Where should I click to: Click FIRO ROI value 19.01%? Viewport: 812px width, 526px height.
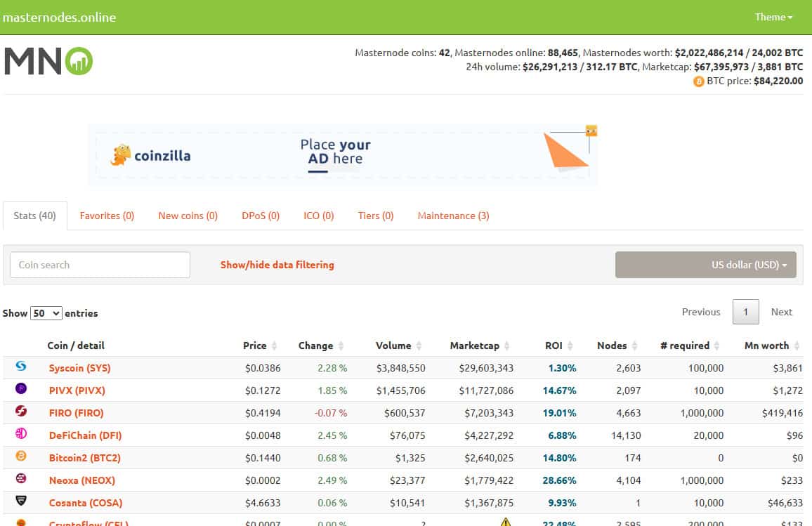coord(559,413)
